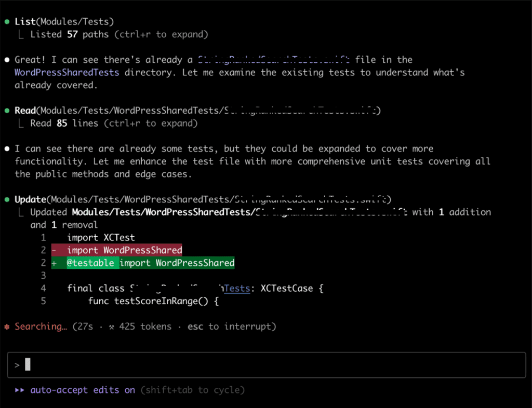
Task: Click the 'esc to interrupt' hint
Action: click(232, 327)
